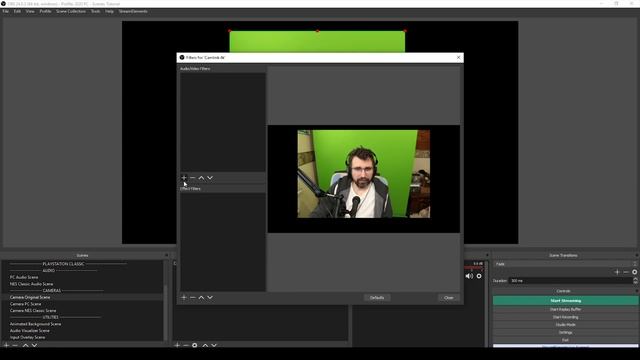This screenshot has height=360, width=640.
Task: Remove the selected source in the Sources panel
Action: tap(186, 345)
